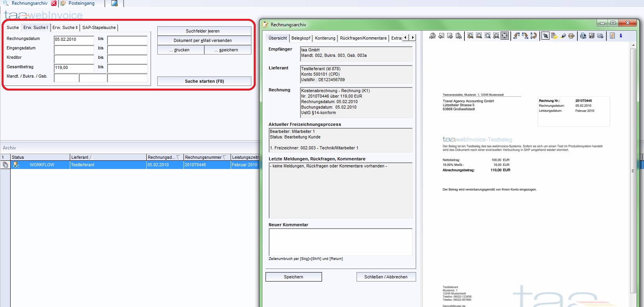Choose the yellow highlighter tool
This screenshot has width=644, height=307.
coord(563,36)
